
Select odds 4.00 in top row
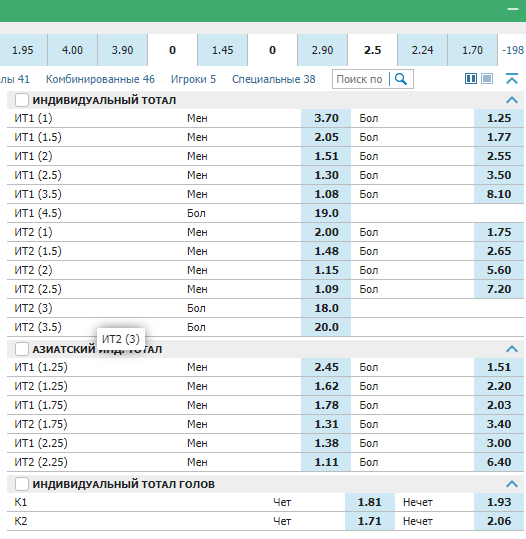tap(72, 50)
